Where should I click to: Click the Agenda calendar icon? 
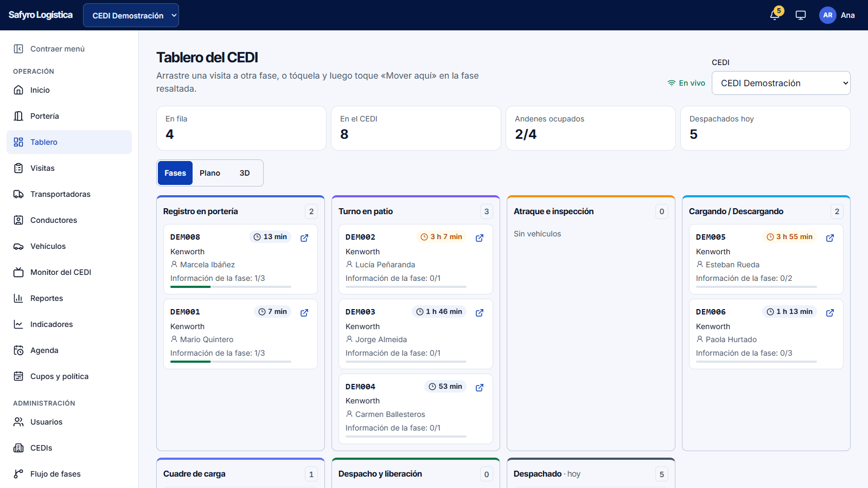[18, 350]
